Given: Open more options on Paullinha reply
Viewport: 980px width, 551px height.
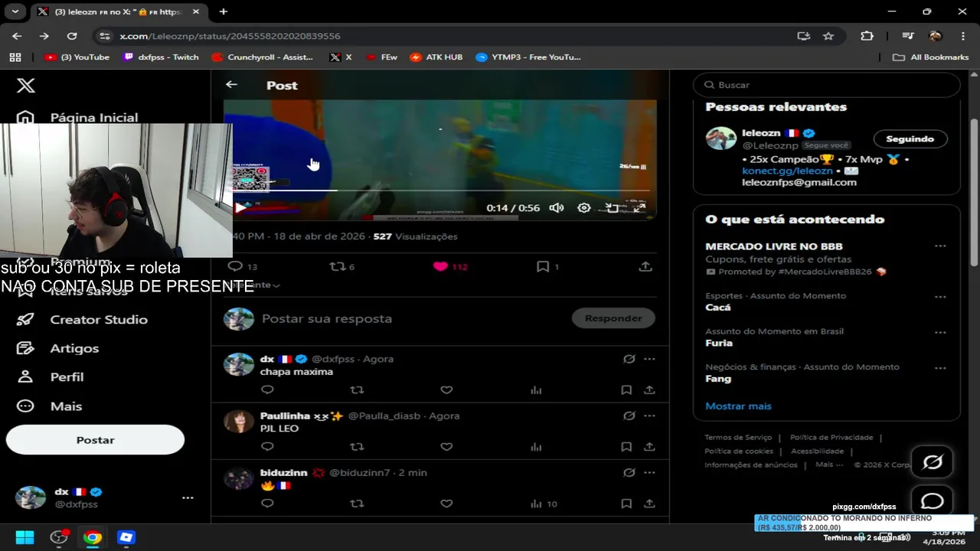Looking at the screenshot, I should coord(649,416).
